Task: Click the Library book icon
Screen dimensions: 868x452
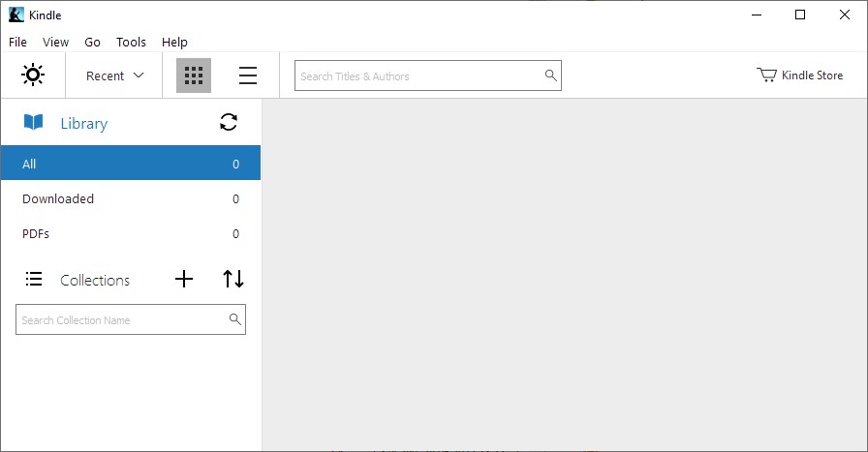Action: [x=34, y=123]
